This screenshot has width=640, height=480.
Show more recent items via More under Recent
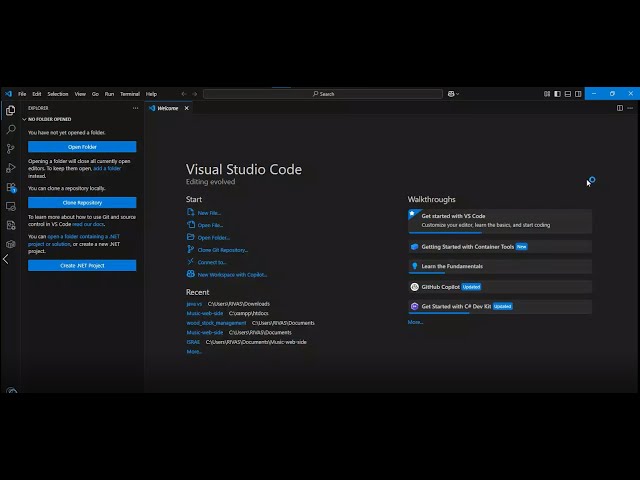coord(194,352)
